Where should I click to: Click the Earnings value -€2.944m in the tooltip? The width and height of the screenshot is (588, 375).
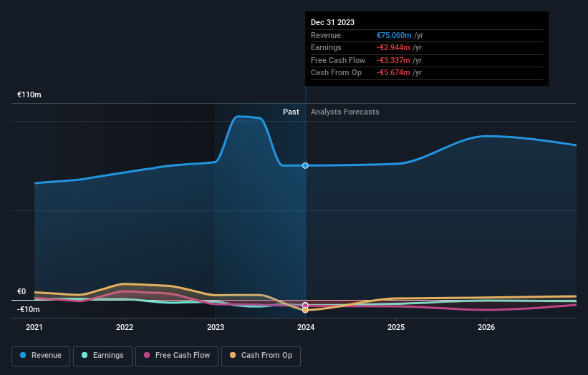393,47
